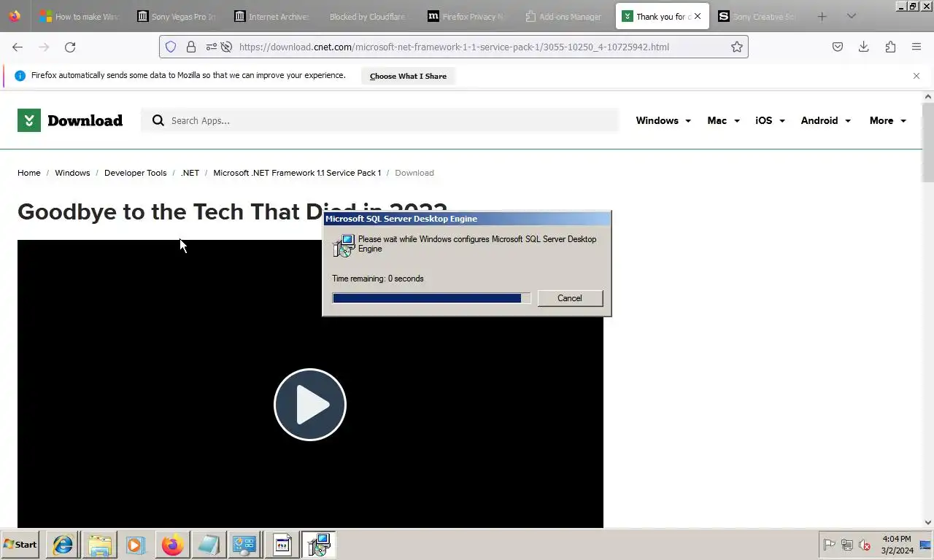The width and height of the screenshot is (934, 560).
Task: Click the taskbar clock showing 4:04 PM
Action: pyautogui.click(x=897, y=545)
